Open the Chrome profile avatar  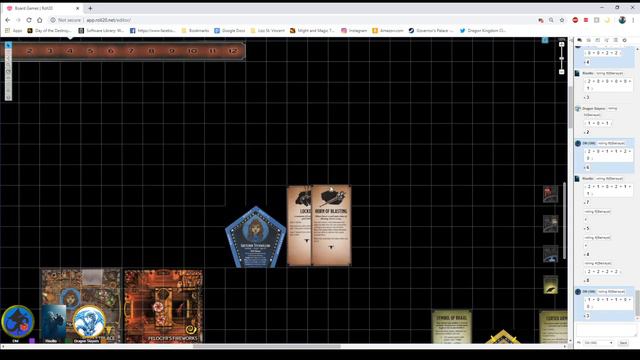coord(622,20)
